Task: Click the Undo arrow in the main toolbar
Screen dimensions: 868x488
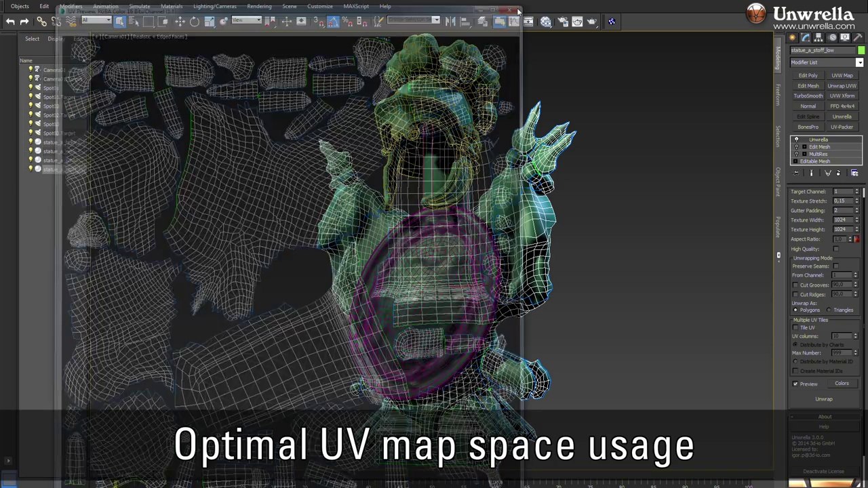Action: click(10, 22)
